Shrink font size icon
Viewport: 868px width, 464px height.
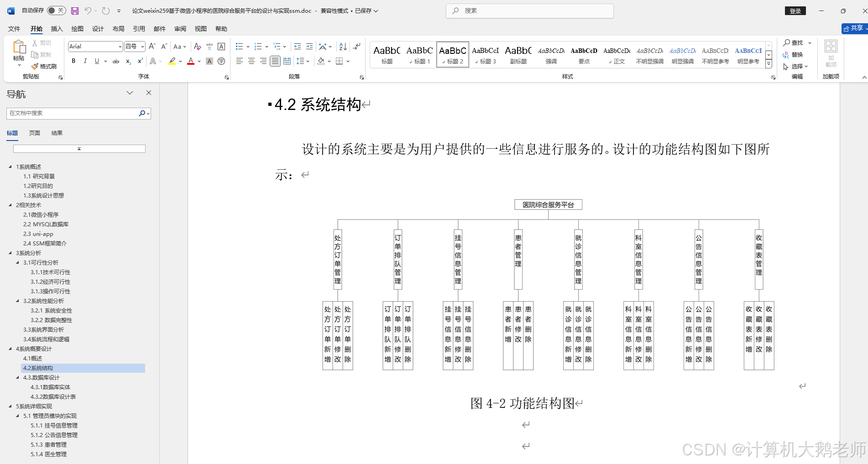(x=164, y=46)
